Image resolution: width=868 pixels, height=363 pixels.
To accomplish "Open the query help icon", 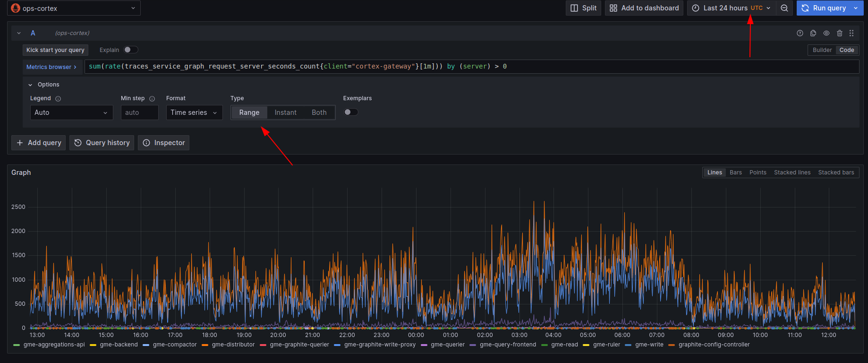I will pos(800,33).
